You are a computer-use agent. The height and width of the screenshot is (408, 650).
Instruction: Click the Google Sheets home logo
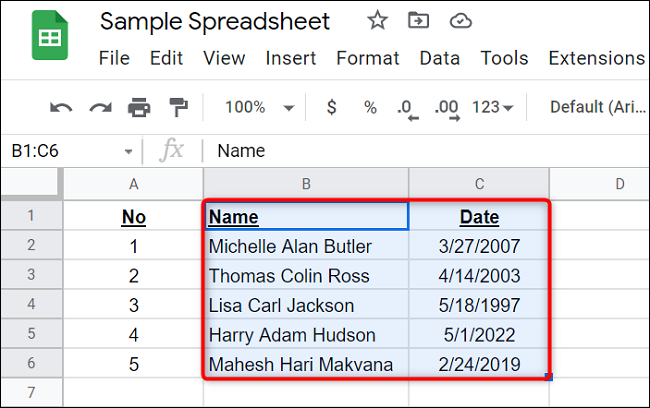tap(46, 40)
